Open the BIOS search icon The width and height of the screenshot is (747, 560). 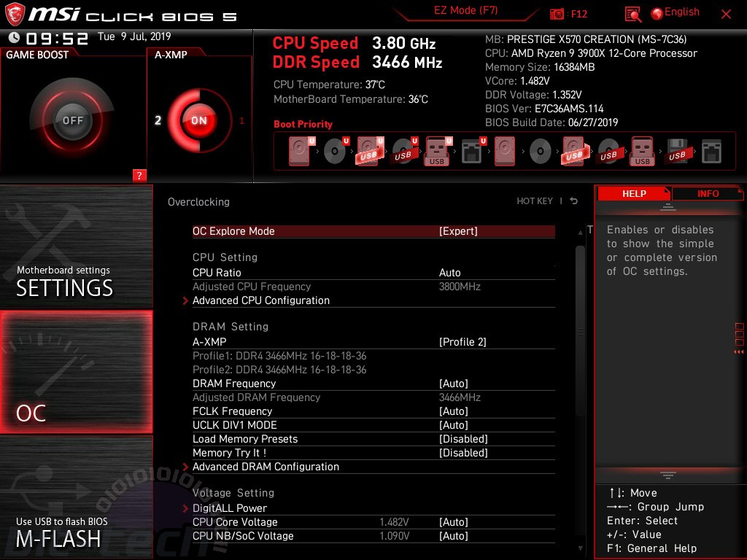tap(632, 15)
